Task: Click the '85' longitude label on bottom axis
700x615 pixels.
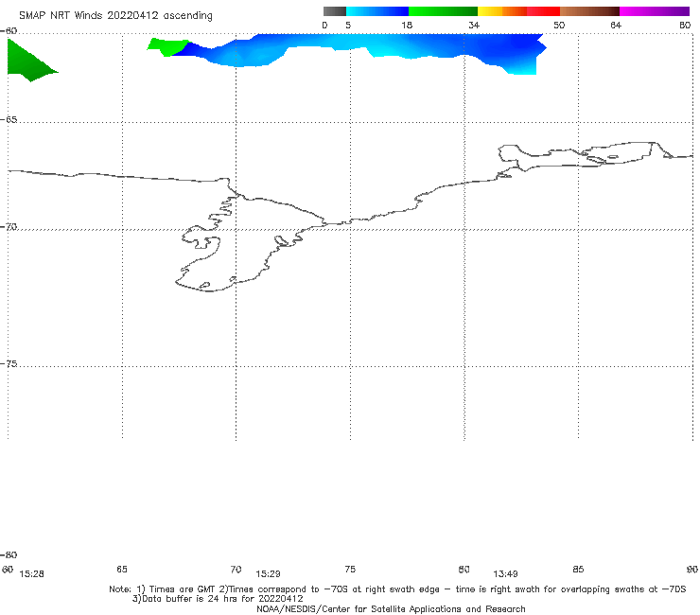Action: (x=578, y=569)
